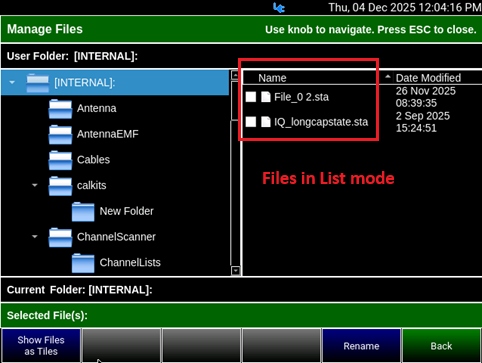Select the calkits folder label
Viewport: 482px width, 363px height.
point(92,185)
